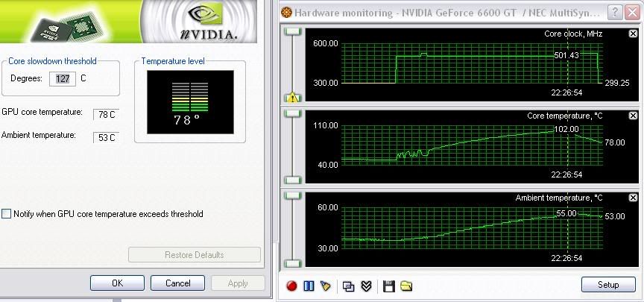Click the 53.00 current ambient temperature value
The width and height of the screenshot is (644, 302).
tap(615, 216)
